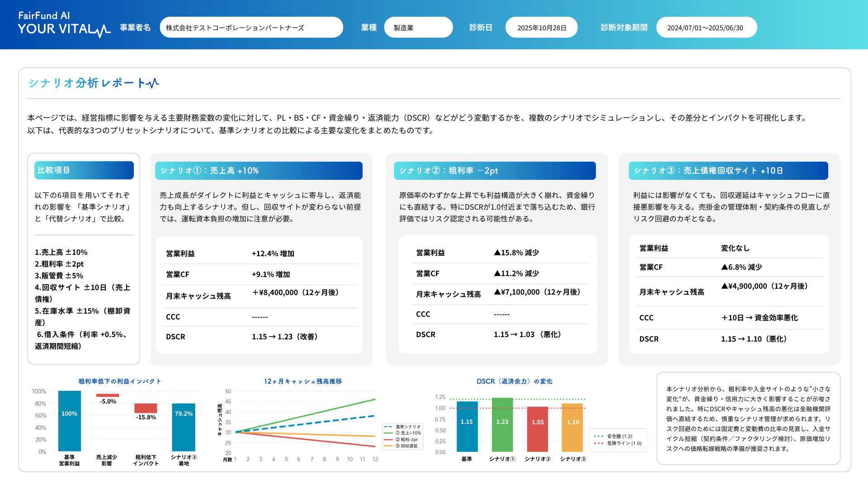Click the red -15.8% waterfall bar
This screenshot has width=868, height=488.
click(146, 408)
